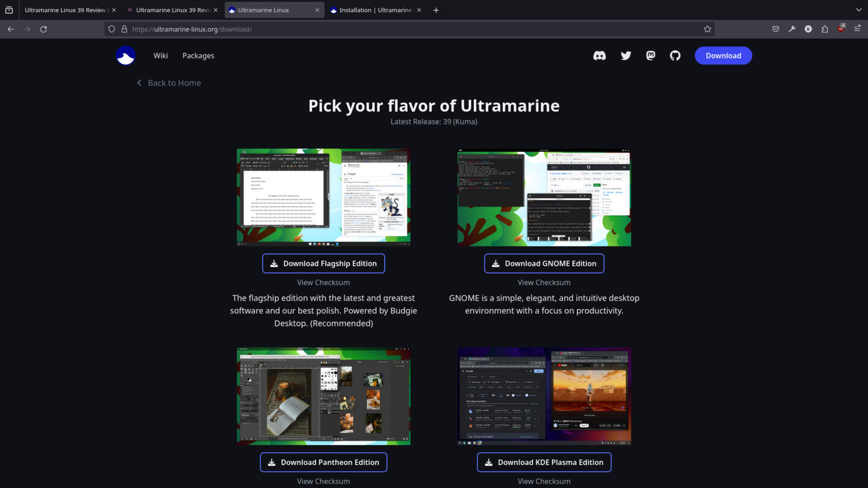Bookmark this page with the star icon
Screen dimensions: 868x488
coord(707,29)
